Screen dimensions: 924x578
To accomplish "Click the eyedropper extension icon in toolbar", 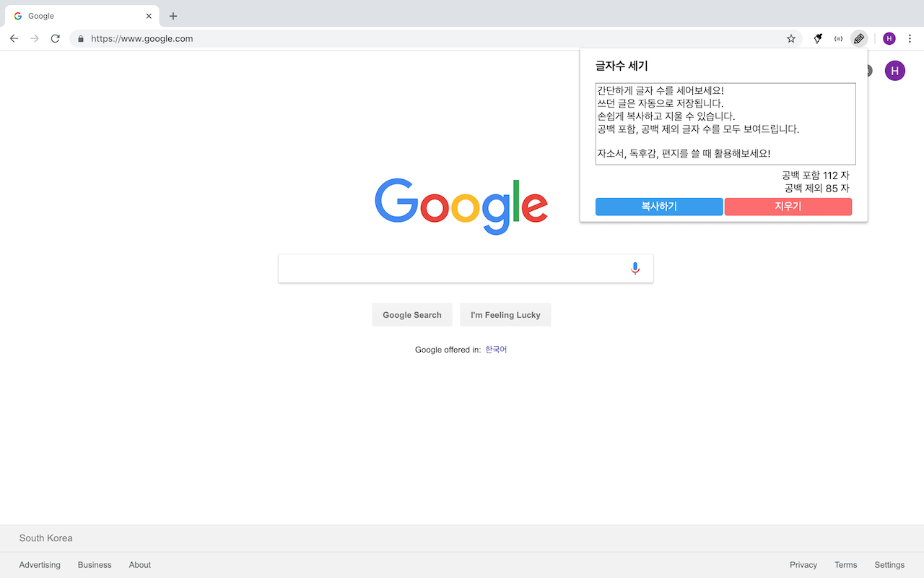I will (817, 38).
